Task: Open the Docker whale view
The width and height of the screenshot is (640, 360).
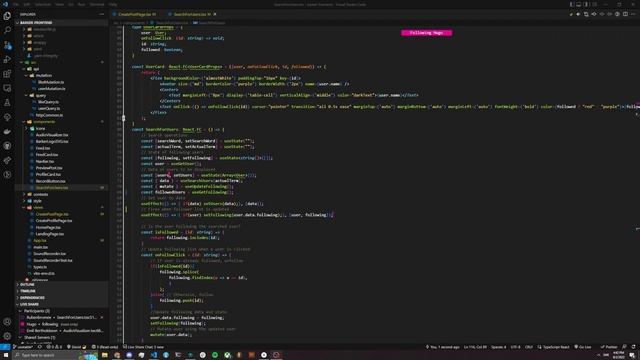Action: [x=7, y=131]
